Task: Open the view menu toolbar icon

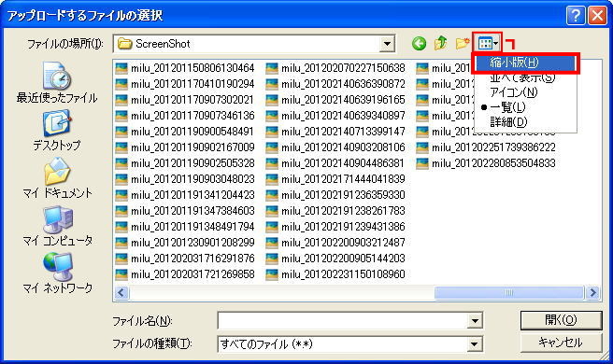Action: (488, 43)
